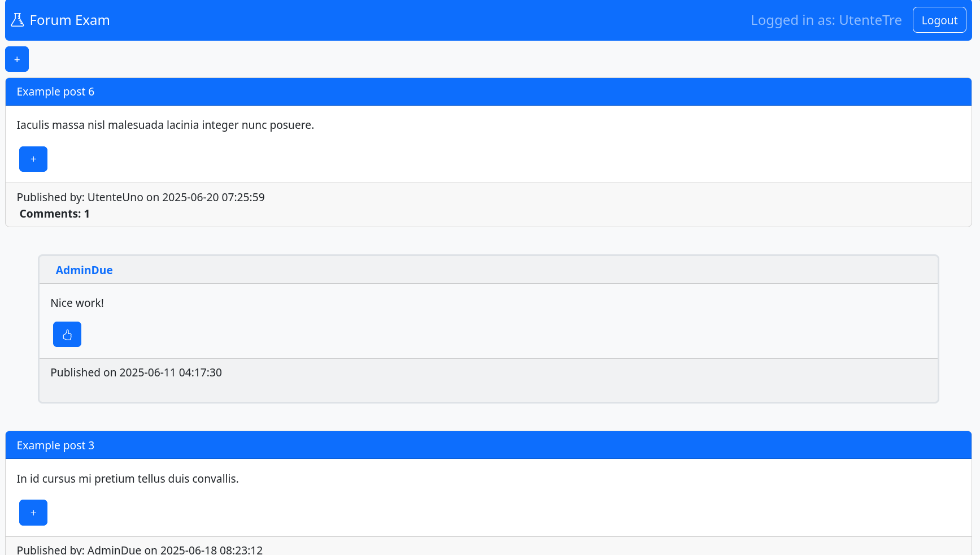Click the 'Logged in as: UtenteTre' label
This screenshot has width=980, height=555.
[826, 20]
